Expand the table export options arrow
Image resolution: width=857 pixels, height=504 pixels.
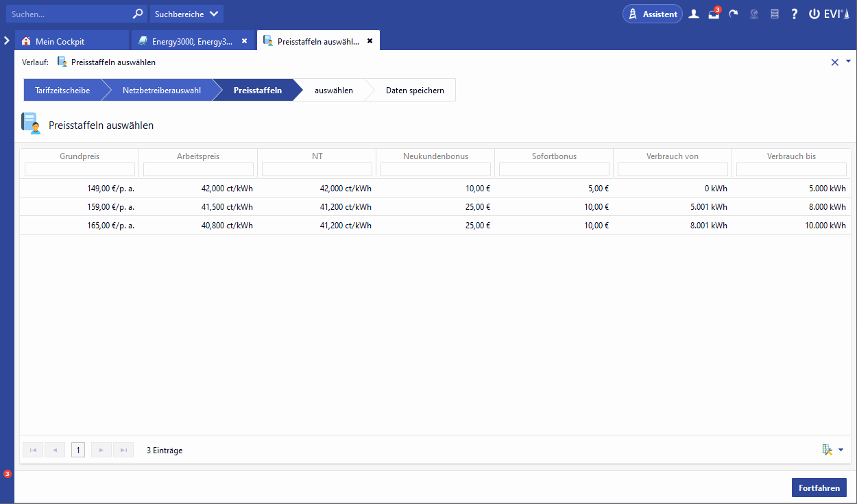click(841, 450)
